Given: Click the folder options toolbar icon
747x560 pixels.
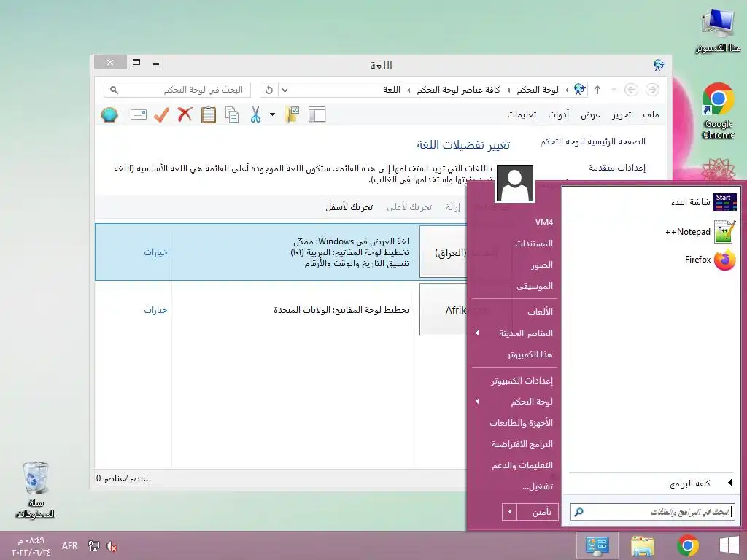Looking at the screenshot, I should click(x=292, y=114).
